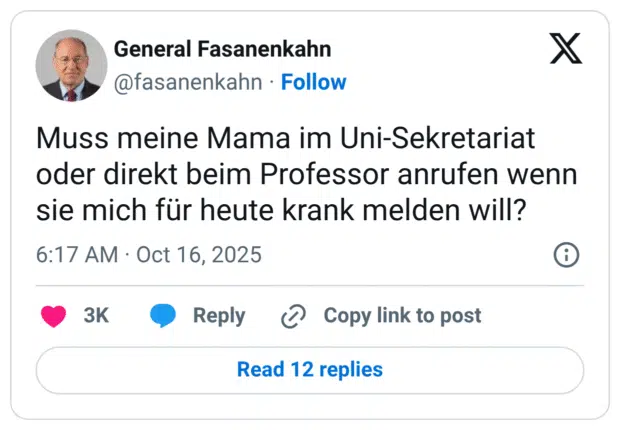The height and width of the screenshot is (430, 620).
Task: Open the circled info icon
Action: [x=566, y=255]
